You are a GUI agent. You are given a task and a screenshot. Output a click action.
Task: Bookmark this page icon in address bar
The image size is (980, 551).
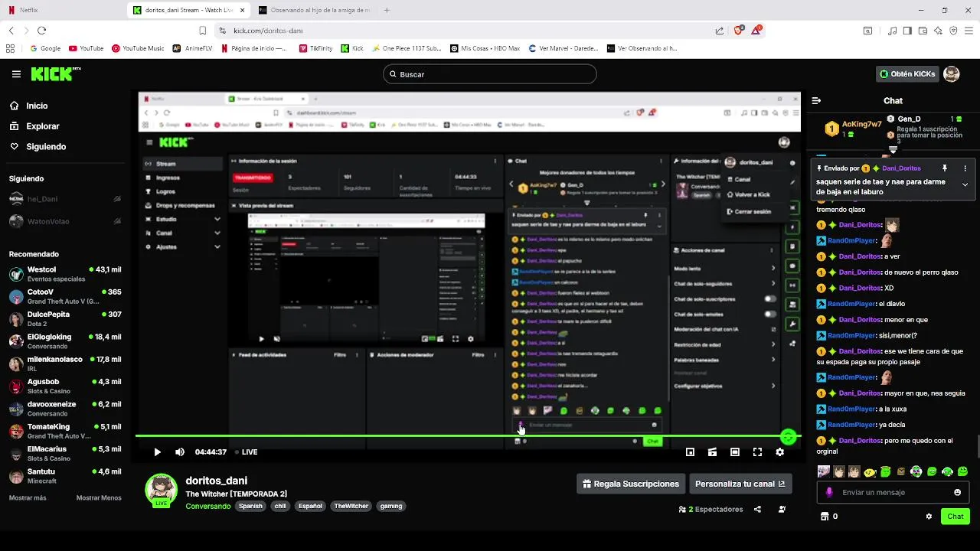(x=202, y=31)
